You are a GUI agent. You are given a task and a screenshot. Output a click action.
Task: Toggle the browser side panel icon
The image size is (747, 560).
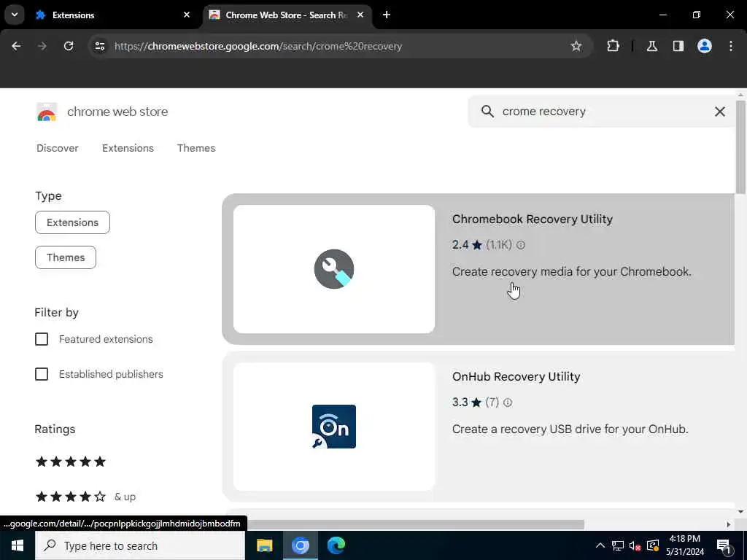678,46
